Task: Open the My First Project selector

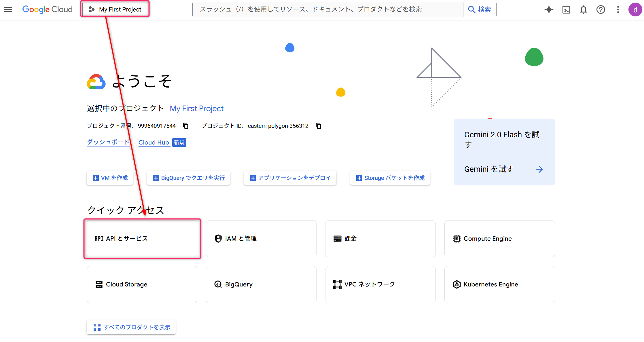Action: [115, 9]
